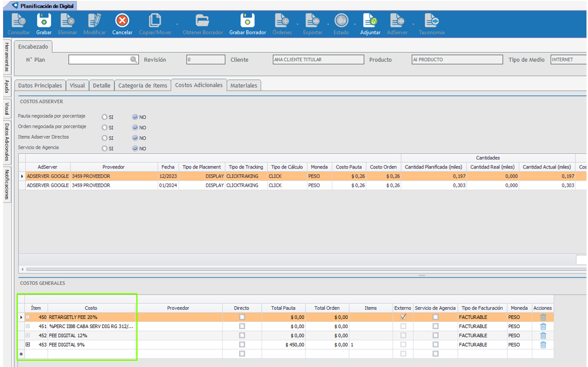588x367 pixels.
Task: Select NO for Pauta negociada por porcentaje
Action: (135, 117)
